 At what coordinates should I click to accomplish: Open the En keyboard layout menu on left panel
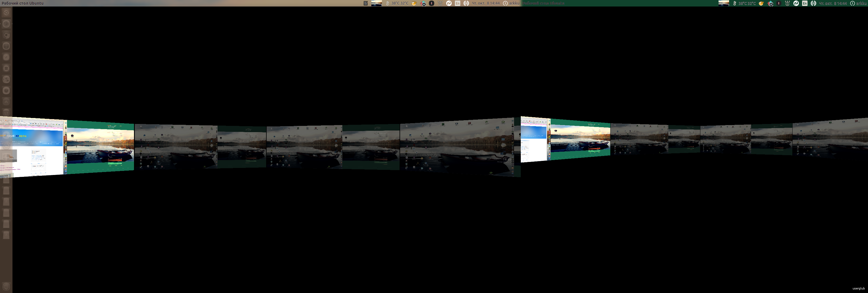coord(458,3)
